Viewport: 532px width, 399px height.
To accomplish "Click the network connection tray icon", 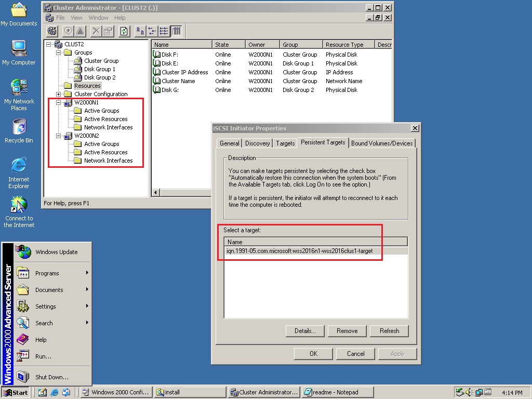I will pyautogui.click(x=478, y=392).
